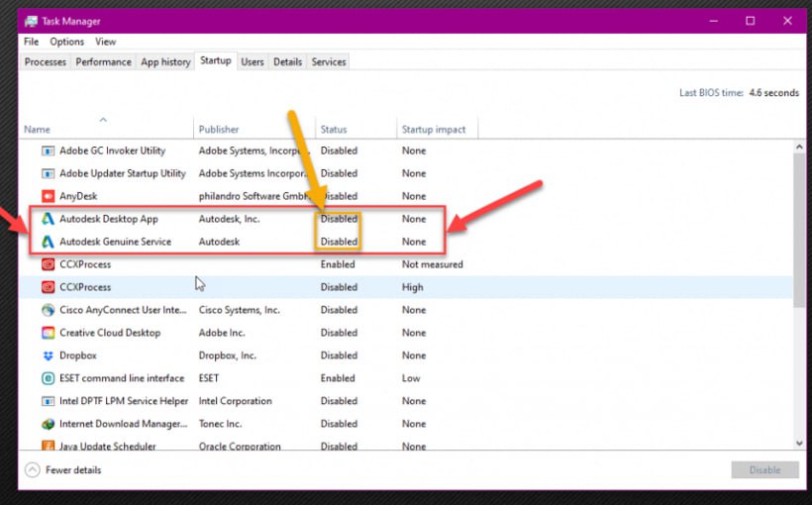Select the AnyDesk row name
Image resolution: width=812 pixels, height=505 pixels.
click(x=78, y=196)
